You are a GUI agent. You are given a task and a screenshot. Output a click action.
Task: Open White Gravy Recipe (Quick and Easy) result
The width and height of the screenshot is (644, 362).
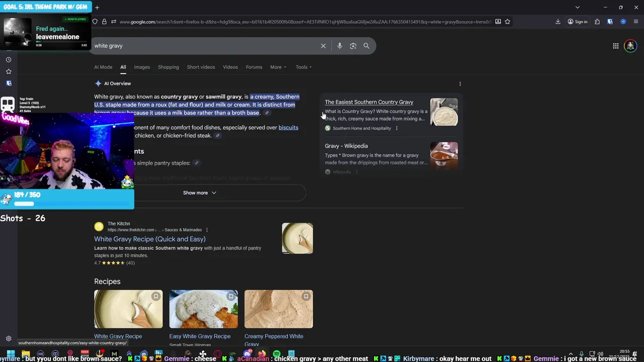(x=150, y=239)
